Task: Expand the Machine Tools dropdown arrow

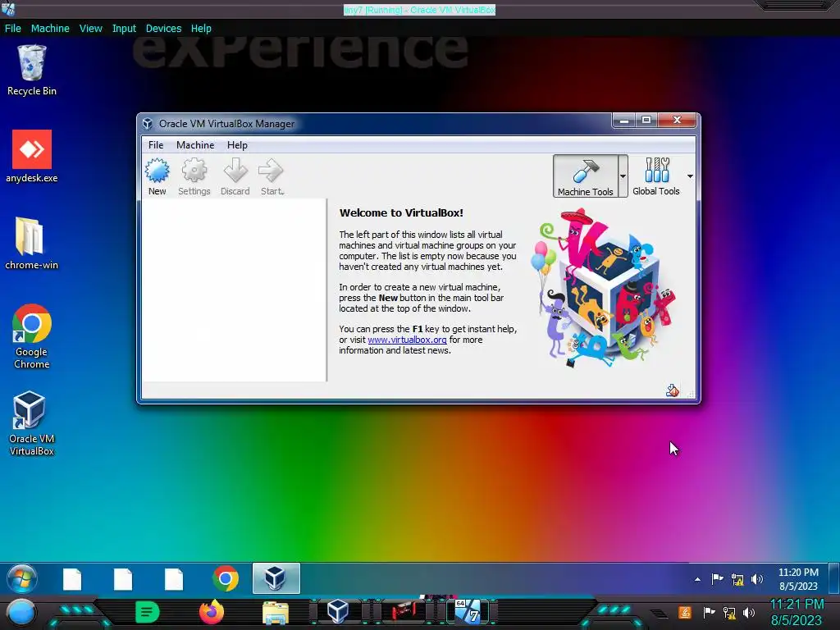Action: coord(623,176)
